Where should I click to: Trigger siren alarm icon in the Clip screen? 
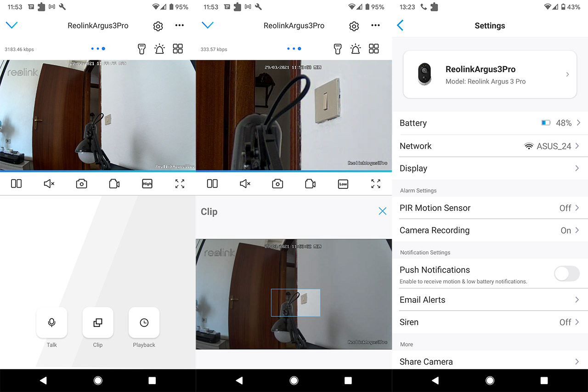[355, 49]
